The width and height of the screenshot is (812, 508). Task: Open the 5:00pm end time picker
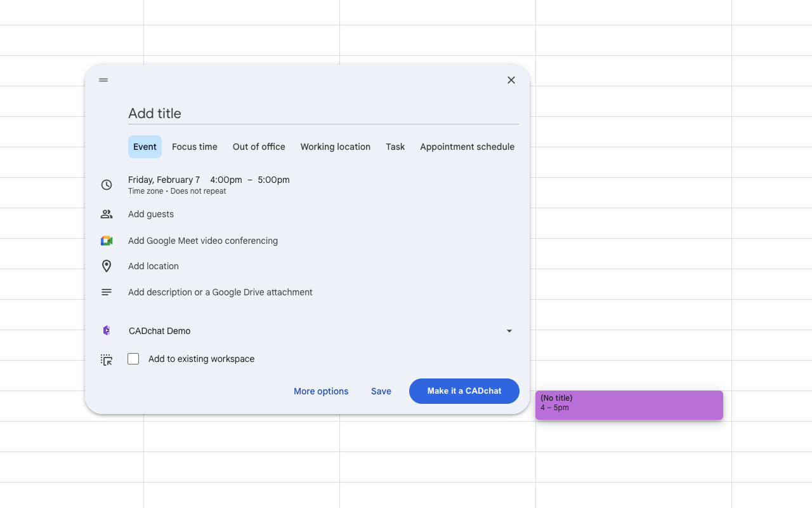pyautogui.click(x=273, y=180)
